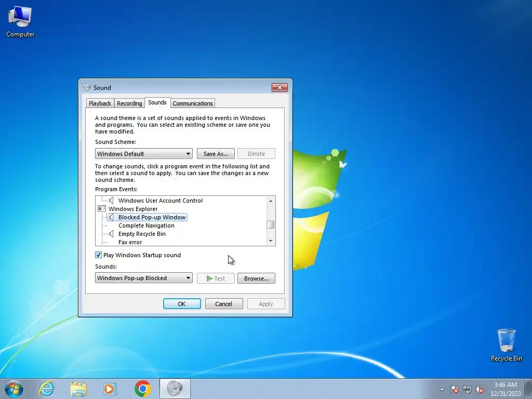Click the Sound dialog title bar icon
The height and width of the screenshot is (399, 532).
pos(87,87)
